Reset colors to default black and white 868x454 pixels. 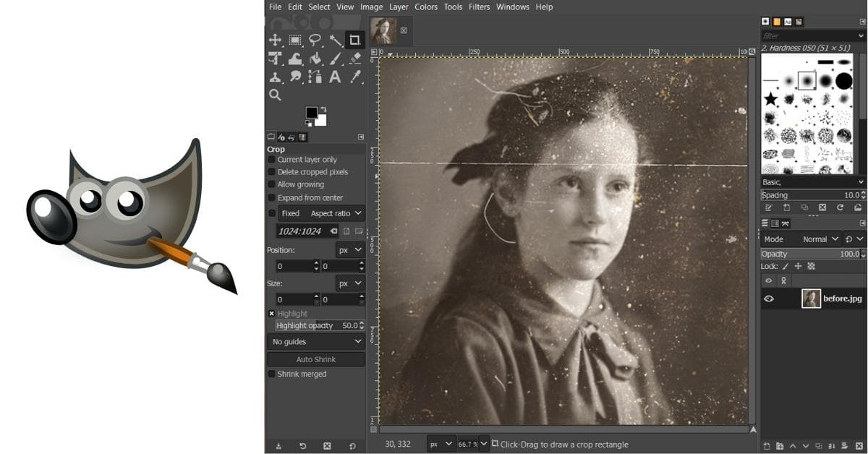coord(308,123)
